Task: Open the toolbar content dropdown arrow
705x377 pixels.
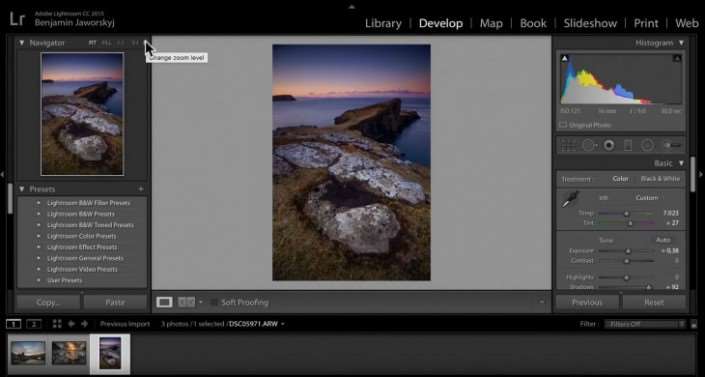Action: [542, 302]
